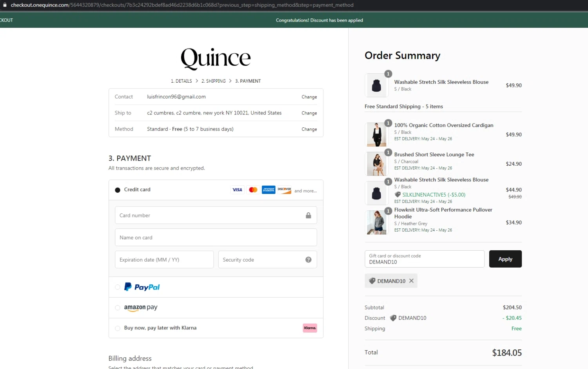Open the top Silk Sleeveless Blouse thumbnail
This screenshot has height=369, width=588.
(376, 85)
